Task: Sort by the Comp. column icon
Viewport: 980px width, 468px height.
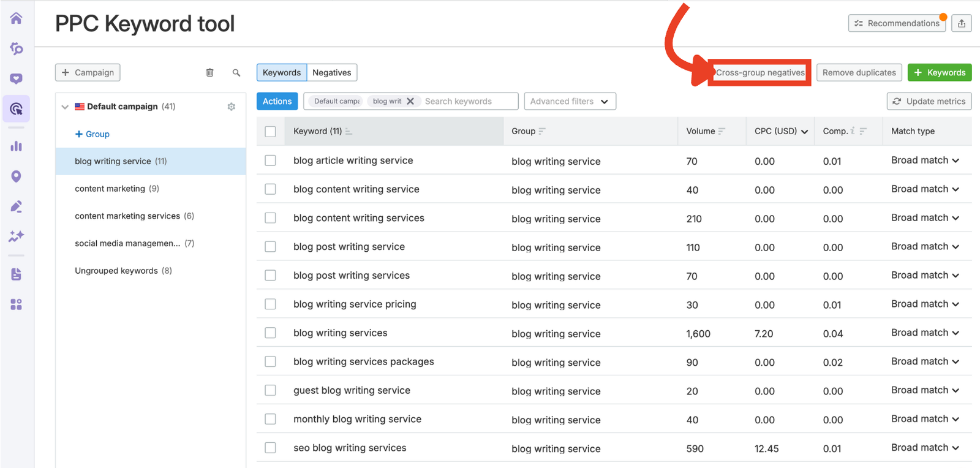Action: coord(863,131)
